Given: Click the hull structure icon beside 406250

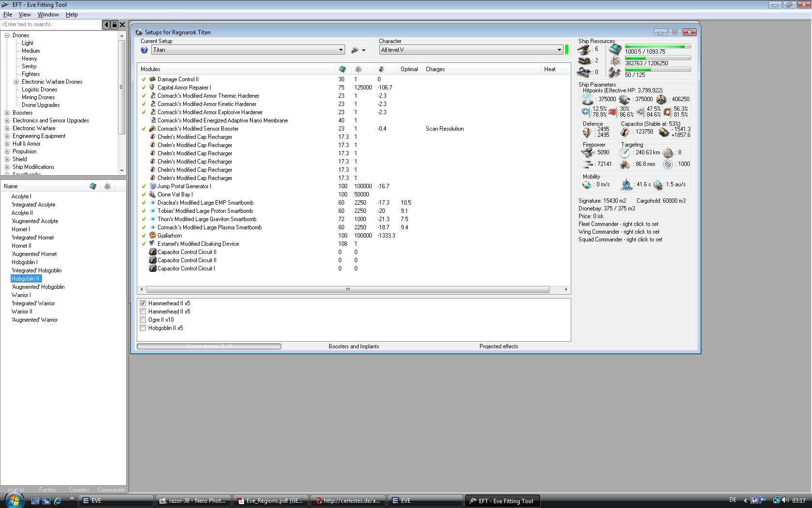Looking at the screenshot, I should [x=661, y=99].
